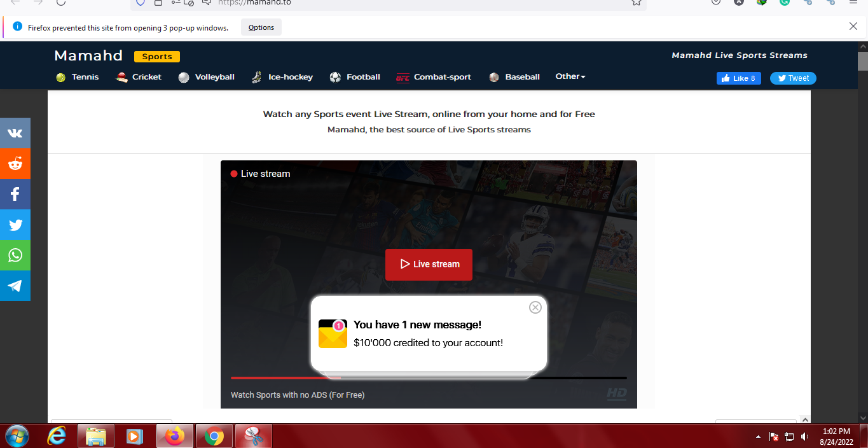
Task: Go to Combat-sport streams
Action: click(443, 77)
